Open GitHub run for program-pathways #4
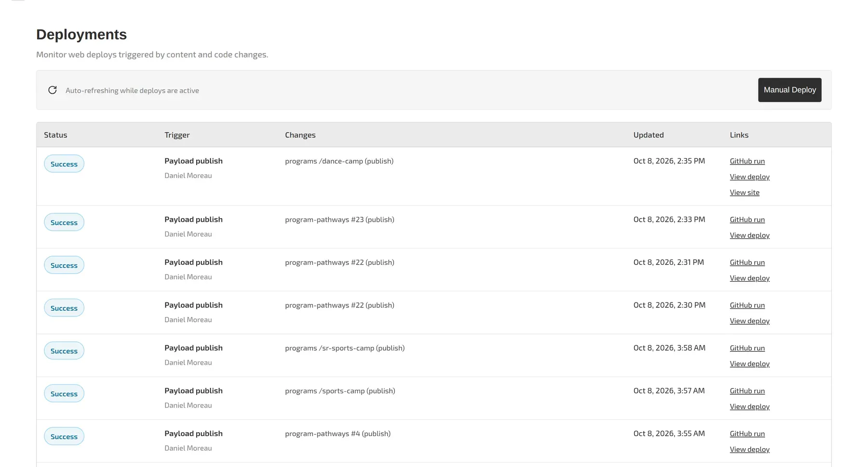Viewport: 868px width, 467px height. (747, 434)
